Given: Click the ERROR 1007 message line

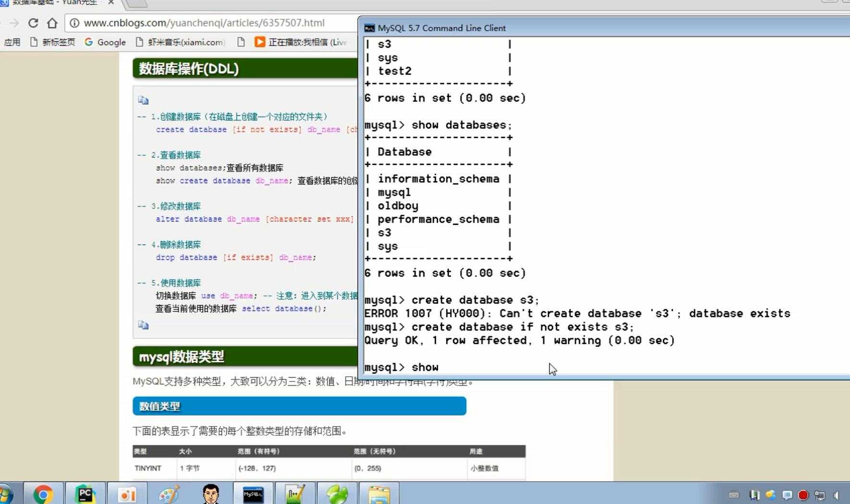Looking at the screenshot, I should pos(577,313).
